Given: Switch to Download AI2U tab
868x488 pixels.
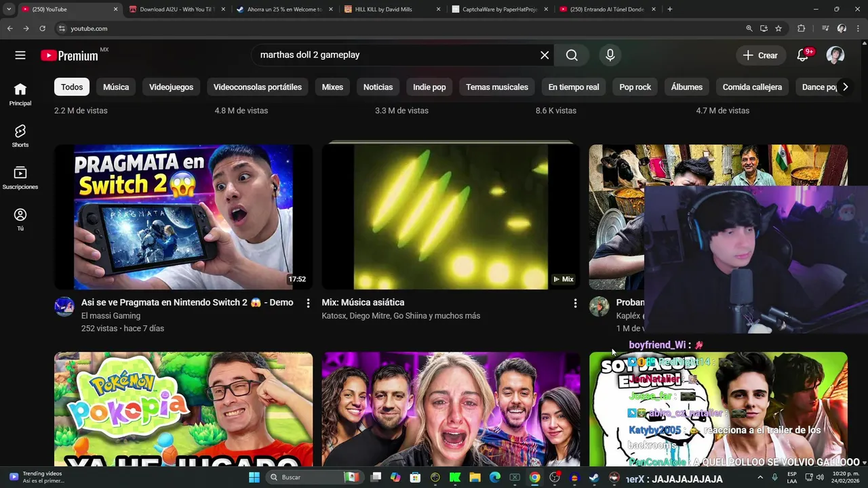Looking at the screenshot, I should point(176,9).
